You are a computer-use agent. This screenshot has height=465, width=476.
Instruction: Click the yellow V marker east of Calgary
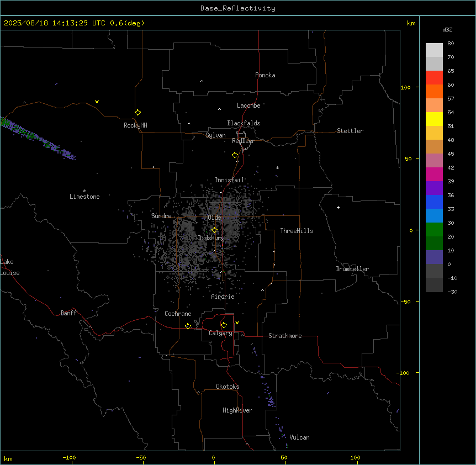237,323
